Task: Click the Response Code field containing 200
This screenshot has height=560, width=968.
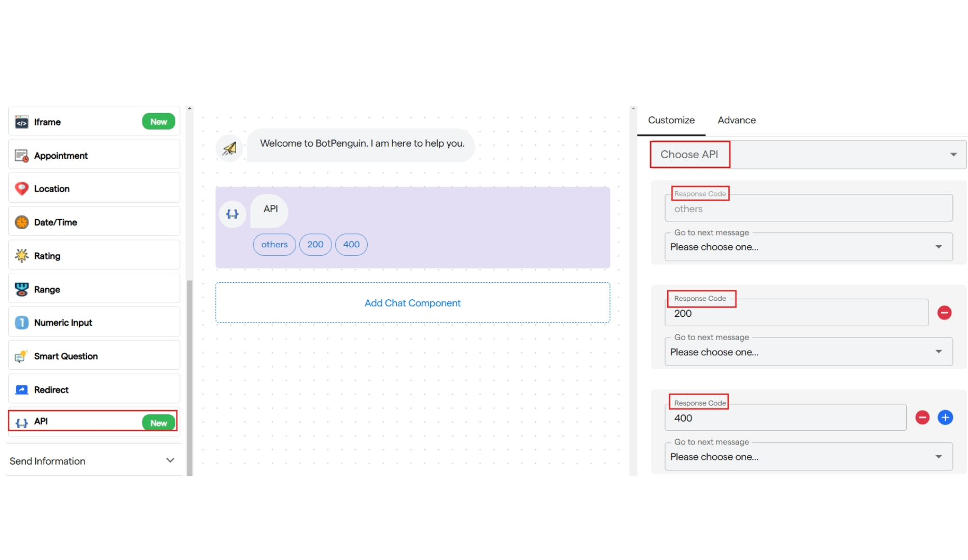Action: tap(796, 313)
